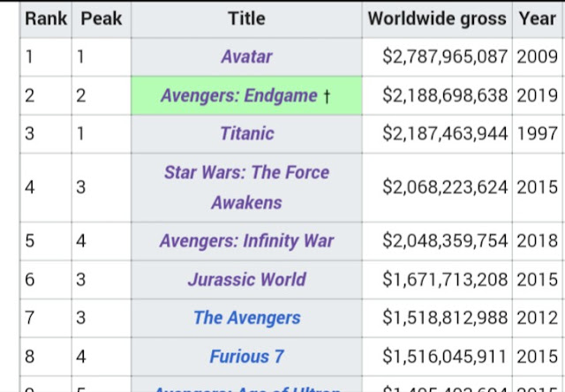Select the Year column header

(x=538, y=19)
